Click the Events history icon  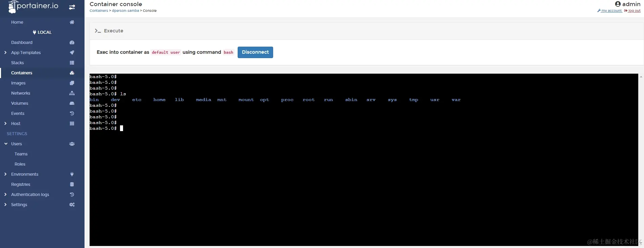coord(72,114)
